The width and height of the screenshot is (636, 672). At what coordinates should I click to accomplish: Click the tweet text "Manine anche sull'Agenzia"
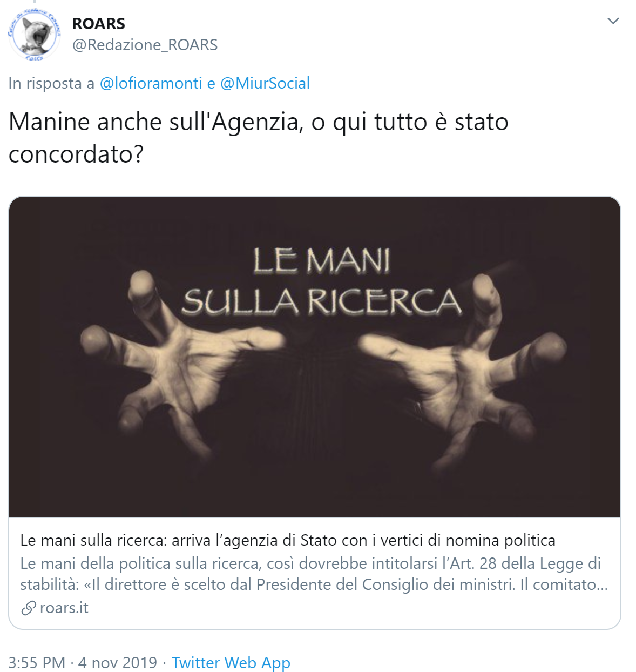pos(154,122)
